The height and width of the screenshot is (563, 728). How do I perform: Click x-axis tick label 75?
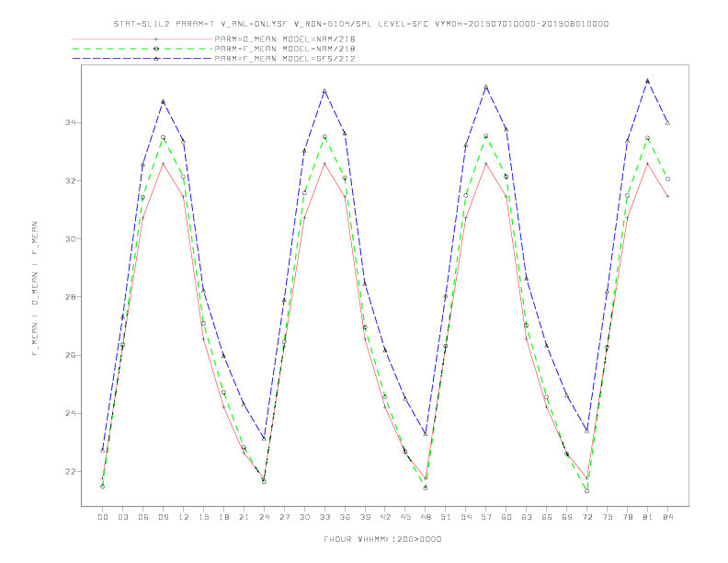[x=608, y=517]
